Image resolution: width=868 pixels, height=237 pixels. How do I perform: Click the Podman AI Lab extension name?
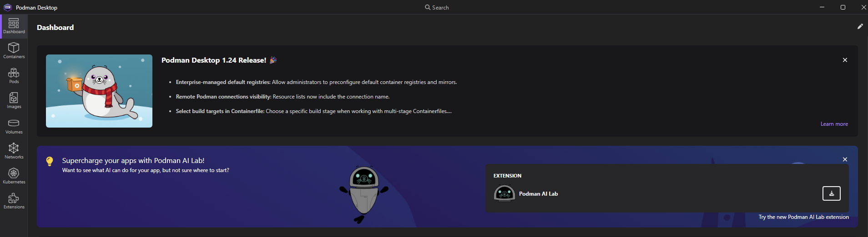click(x=538, y=194)
